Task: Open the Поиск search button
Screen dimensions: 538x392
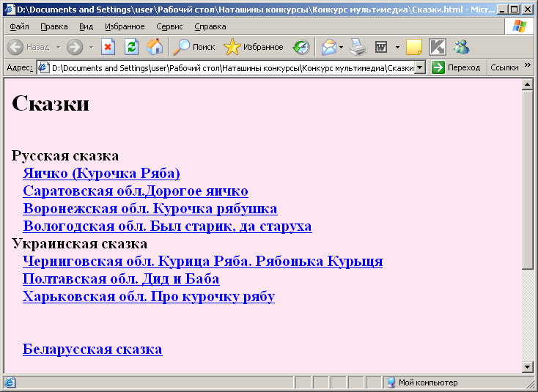Action: coord(194,47)
